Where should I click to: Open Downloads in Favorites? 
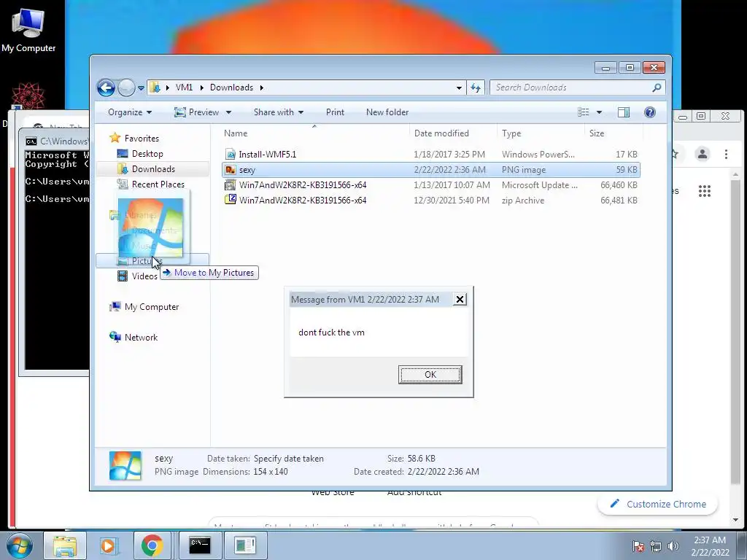153,169
